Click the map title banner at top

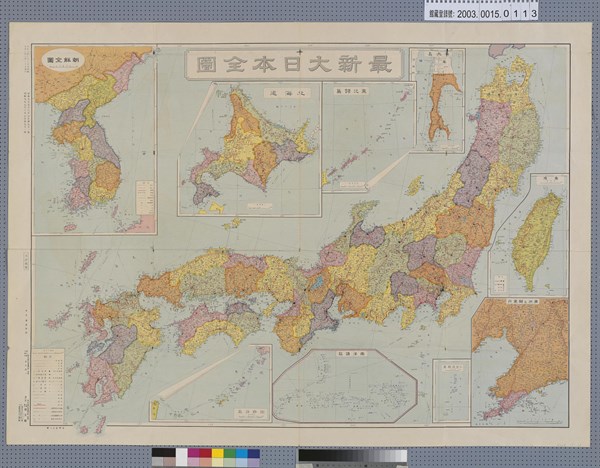click(294, 63)
